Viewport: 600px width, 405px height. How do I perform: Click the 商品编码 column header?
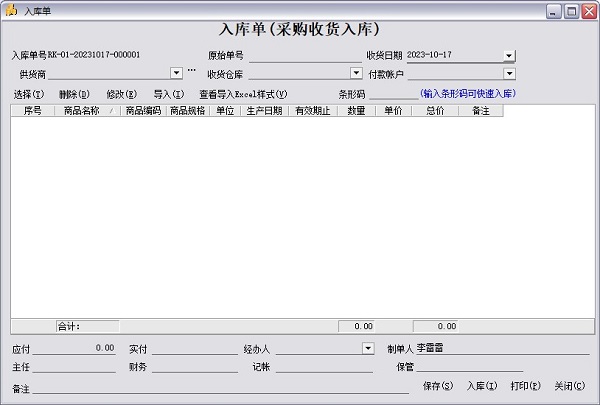click(x=143, y=111)
